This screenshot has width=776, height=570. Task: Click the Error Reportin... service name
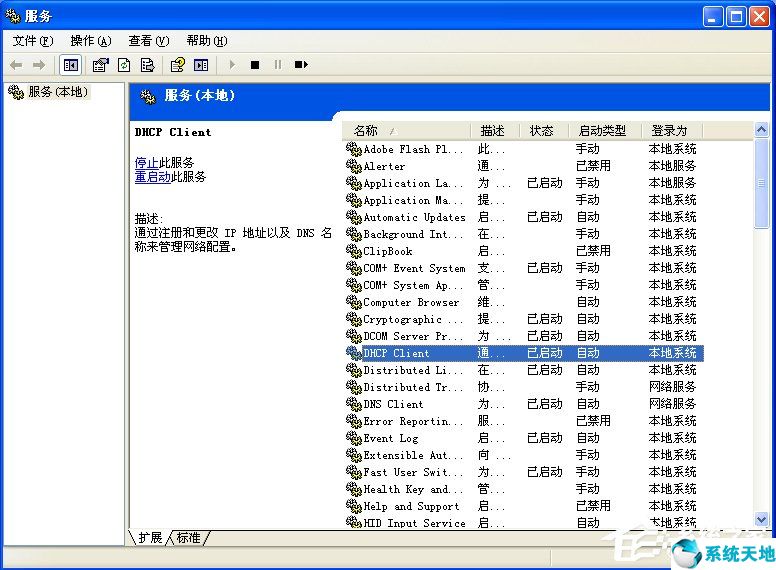pyautogui.click(x=413, y=421)
